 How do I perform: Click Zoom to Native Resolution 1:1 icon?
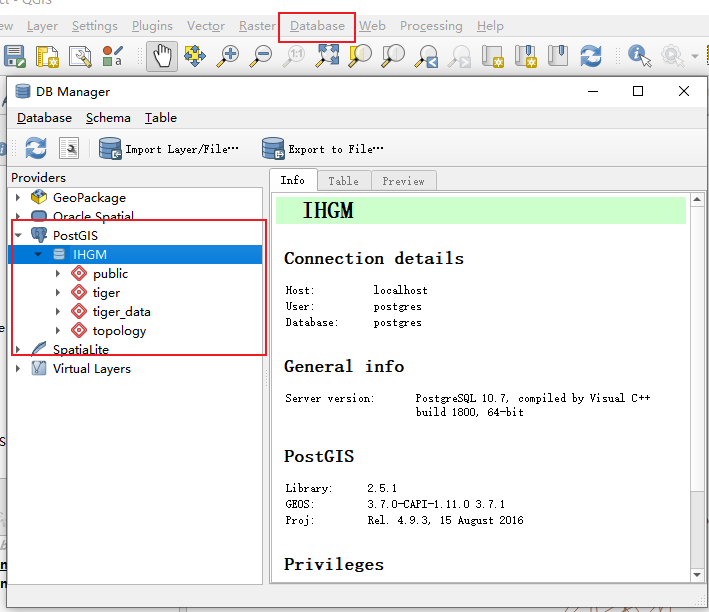(x=294, y=56)
